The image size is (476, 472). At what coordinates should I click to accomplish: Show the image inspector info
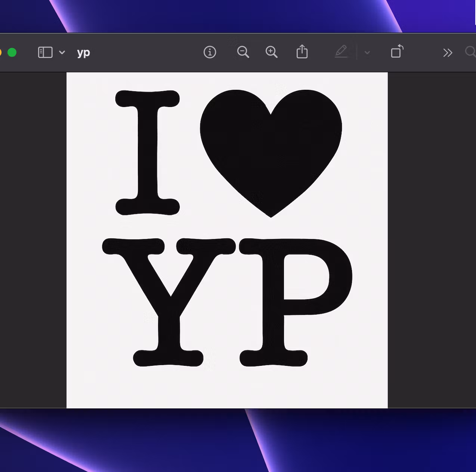pos(210,52)
